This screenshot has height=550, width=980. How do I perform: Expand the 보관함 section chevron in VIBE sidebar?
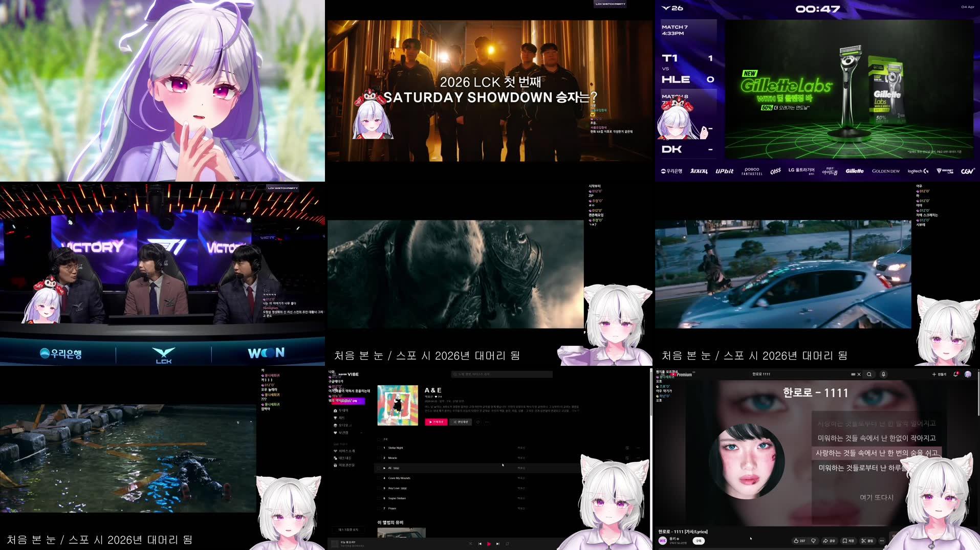361,433
